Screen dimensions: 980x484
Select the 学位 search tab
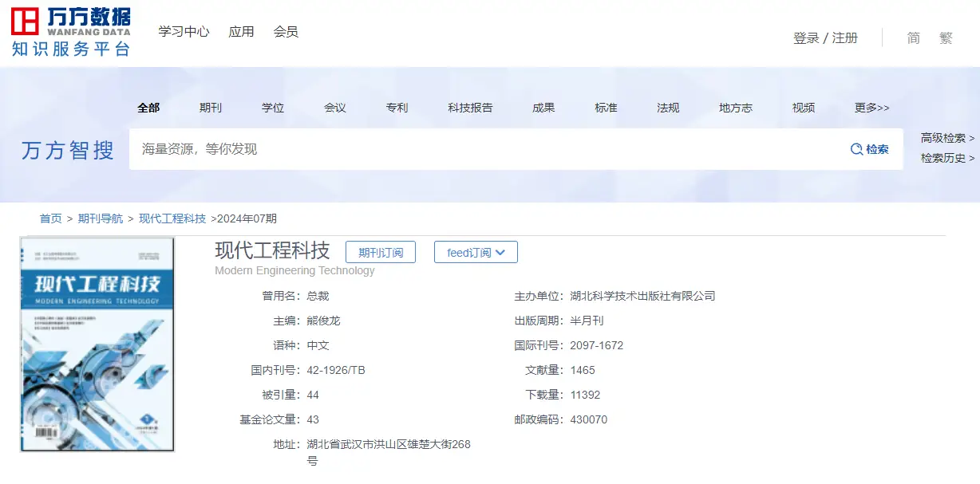273,108
